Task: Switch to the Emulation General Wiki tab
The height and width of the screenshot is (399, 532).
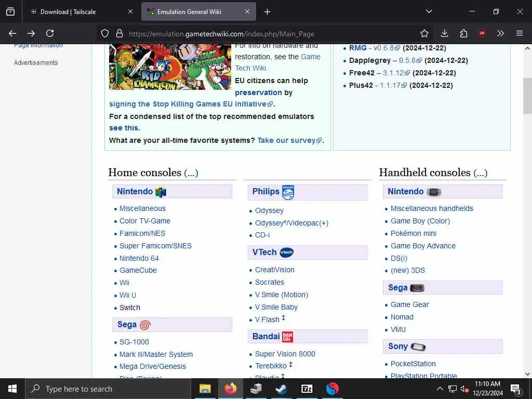Action: coord(198,11)
